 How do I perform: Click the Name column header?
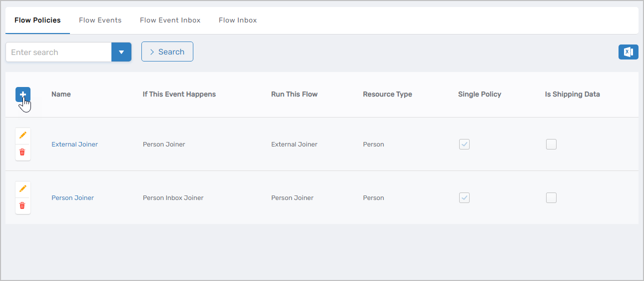[x=61, y=94]
